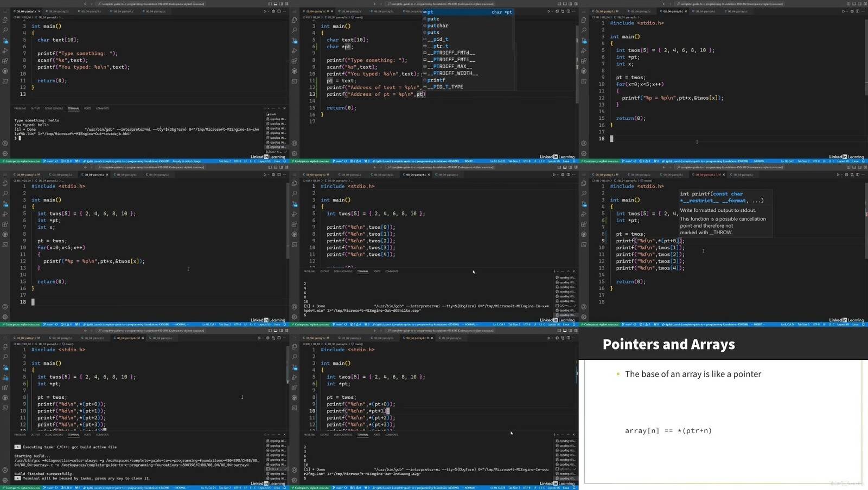Viewport: 868px width, 490px height.
Task: Click GitHub icon in activity bar of top-left window
Action: pyautogui.click(x=5, y=71)
